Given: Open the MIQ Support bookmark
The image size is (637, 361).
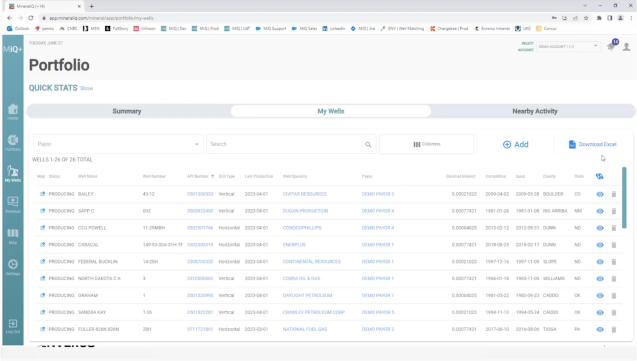Looking at the screenshot, I should tap(271, 28).
